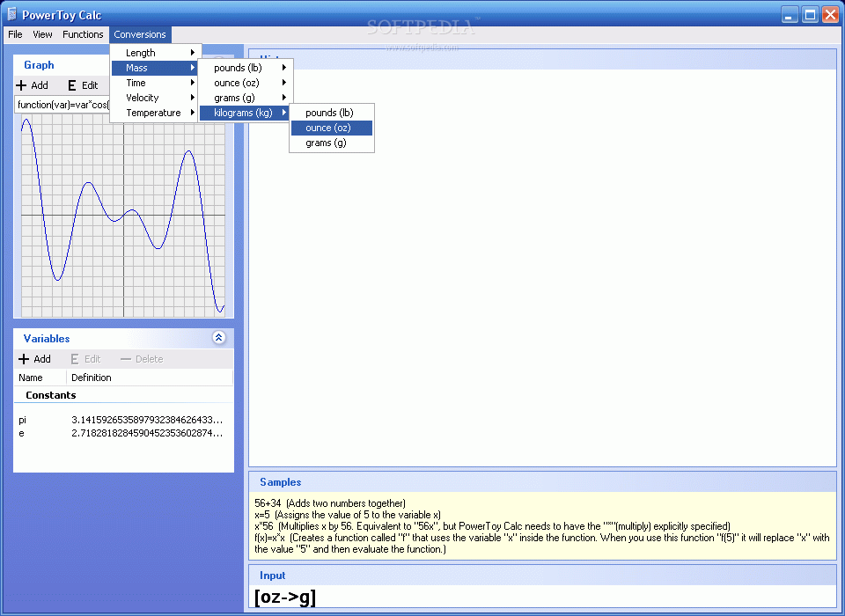Click the Variables panel title
This screenshot has width=845, height=616.
47,339
